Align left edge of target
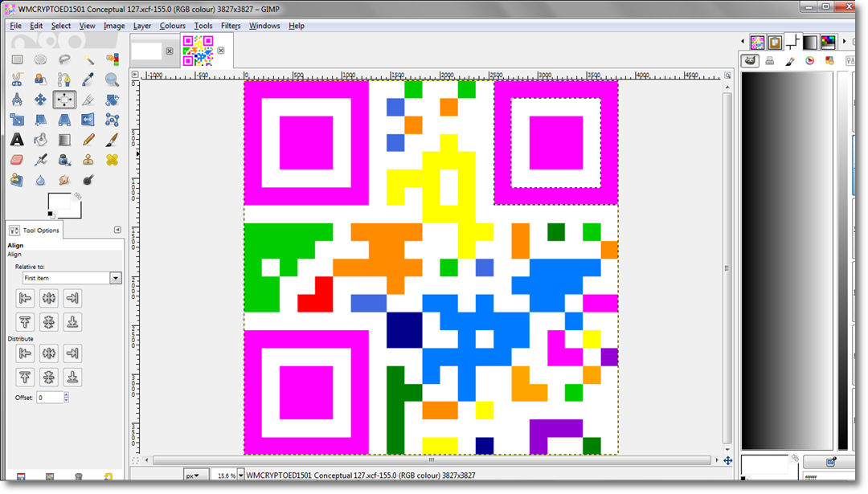This screenshot has height=494, width=868. (x=25, y=298)
